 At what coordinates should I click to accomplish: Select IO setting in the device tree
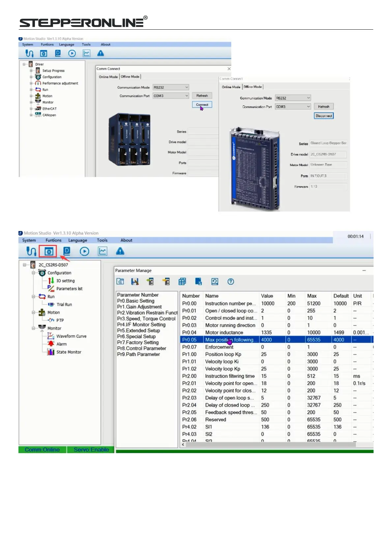tap(65, 281)
